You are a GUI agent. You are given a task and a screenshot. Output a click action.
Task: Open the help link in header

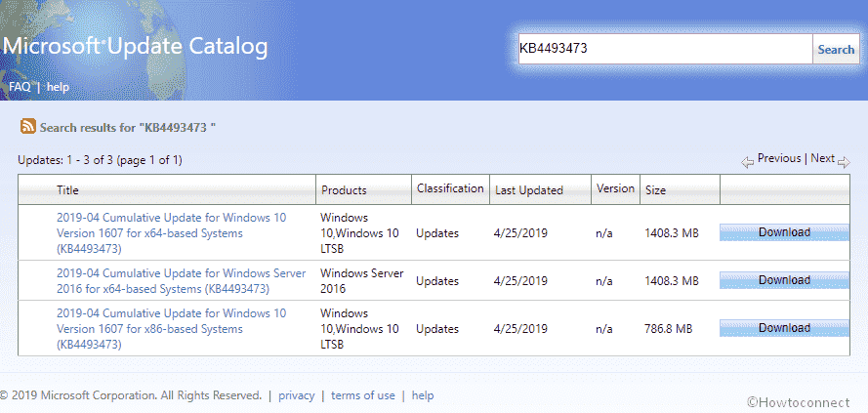(58, 87)
